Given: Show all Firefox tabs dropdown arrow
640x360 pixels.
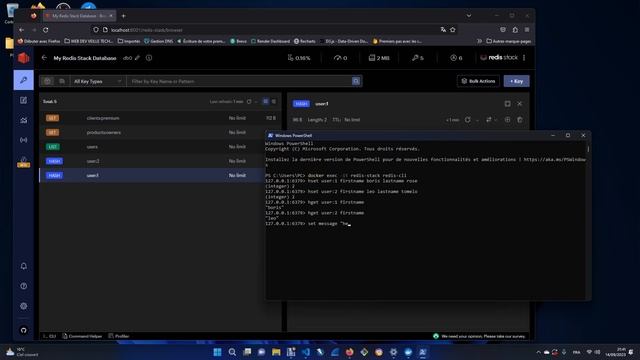Looking at the screenshot, I should tap(469, 16).
